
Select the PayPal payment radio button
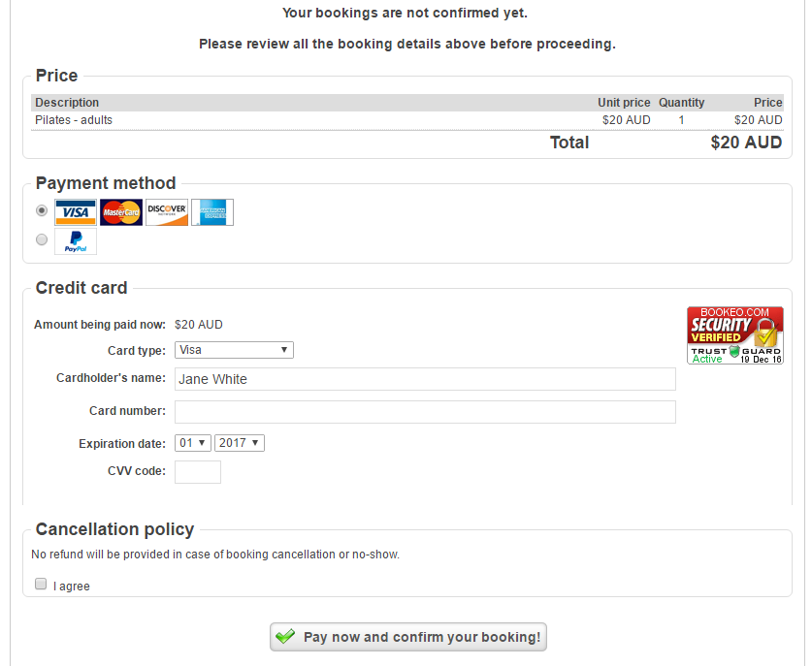point(41,239)
